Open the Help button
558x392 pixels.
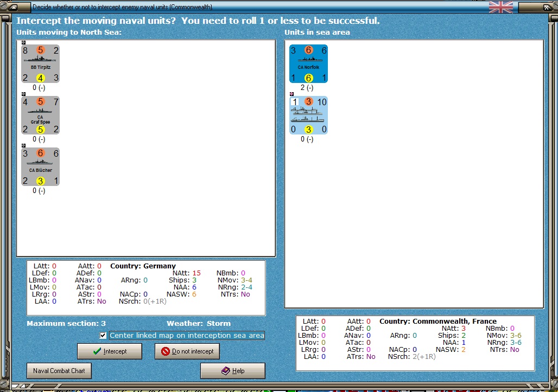point(233,371)
